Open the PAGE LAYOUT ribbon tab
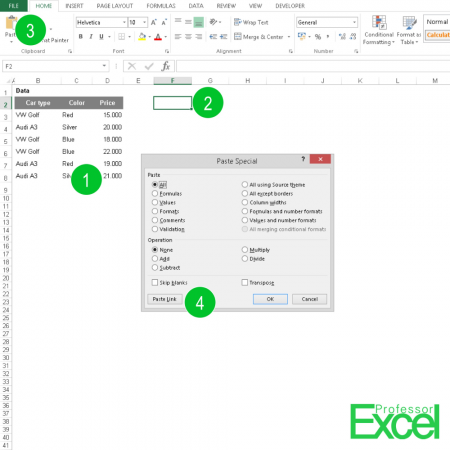The height and width of the screenshot is (450, 450). 115,6
